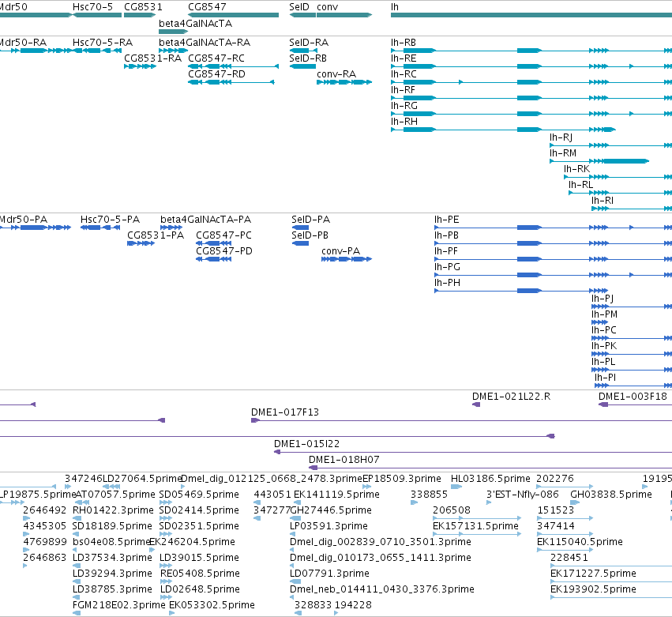Select transcript Ih-RH

[404, 122]
